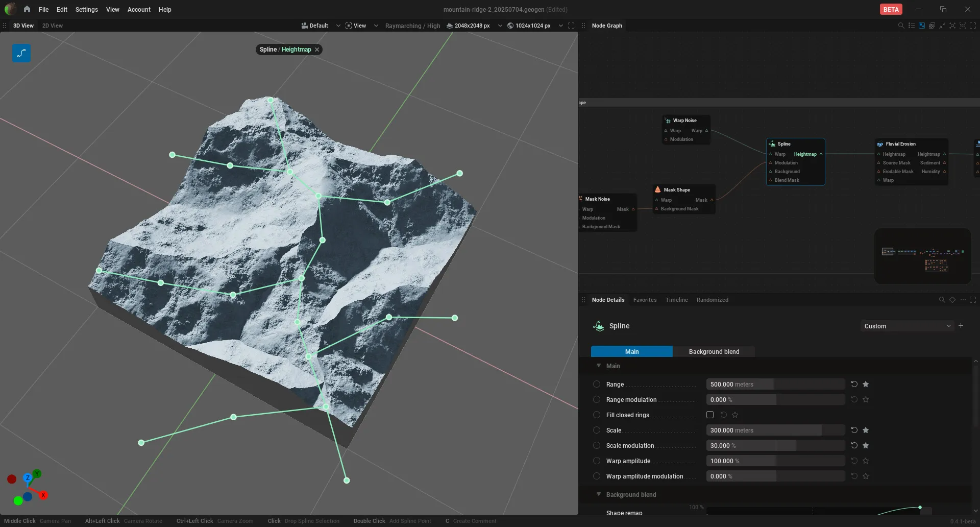The height and width of the screenshot is (527, 980).
Task: Switch to the Background blend tab
Action: tap(714, 351)
